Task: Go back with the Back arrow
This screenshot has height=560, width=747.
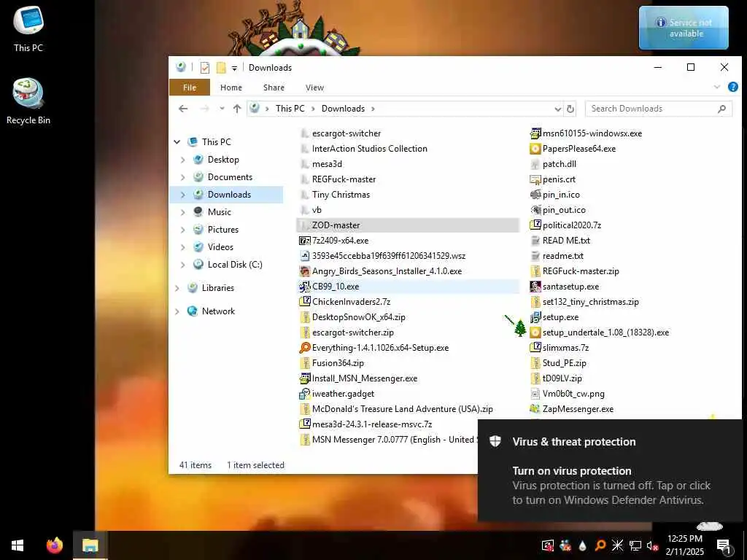Action: pyautogui.click(x=183, y=109)
